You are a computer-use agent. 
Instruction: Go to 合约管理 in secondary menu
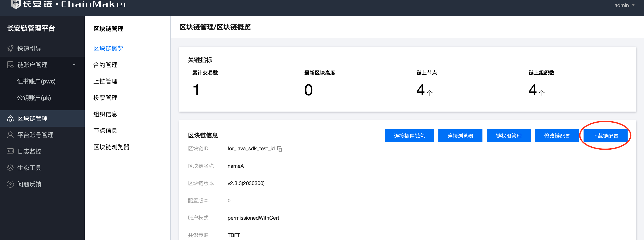(105, 65)
